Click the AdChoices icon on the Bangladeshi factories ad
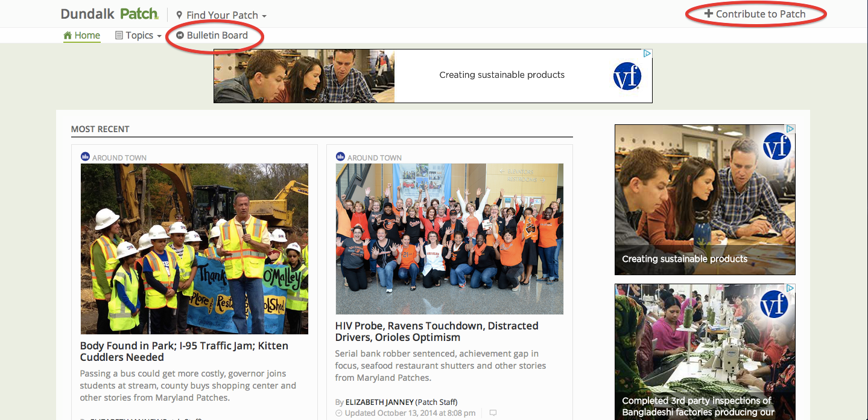868x420 pixels. [790, 288]
